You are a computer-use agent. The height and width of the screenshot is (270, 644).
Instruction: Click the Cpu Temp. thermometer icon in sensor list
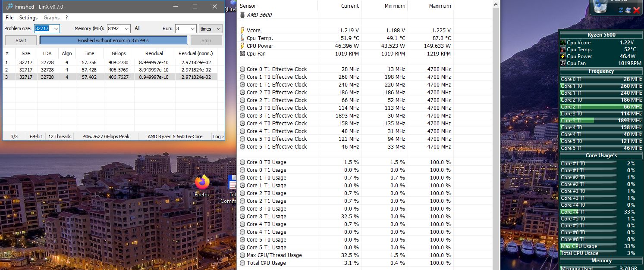242,38
